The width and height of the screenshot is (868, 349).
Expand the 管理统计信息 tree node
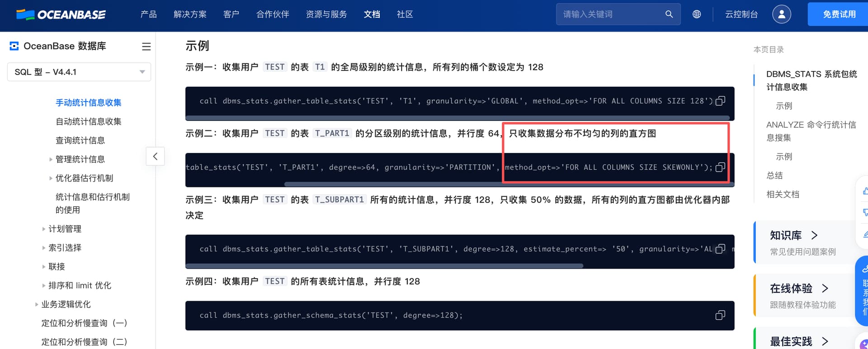(x=51, y=159)
